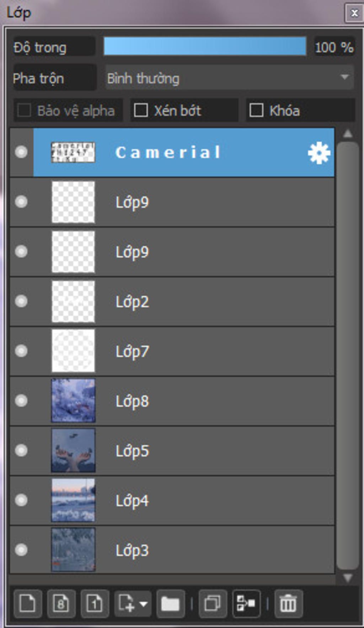Click the Lớp4 layer thumbnail
This screenshot has width=364, height=628.
[x=73, y=500]
